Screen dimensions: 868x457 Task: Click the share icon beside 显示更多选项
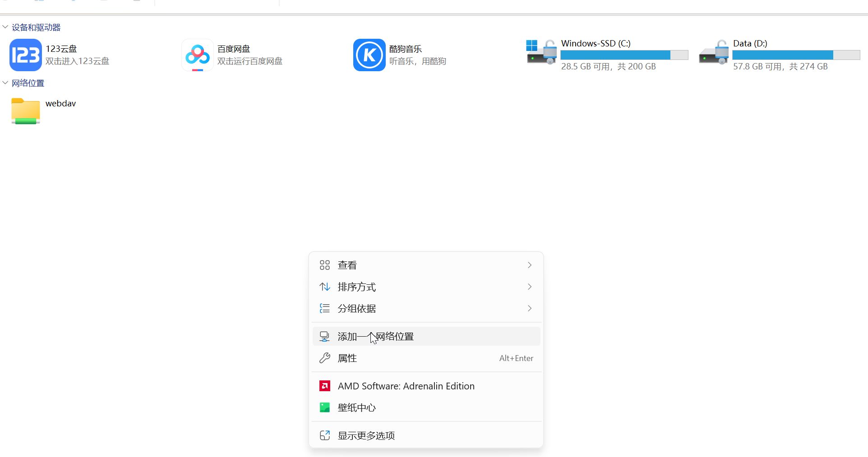325,435
